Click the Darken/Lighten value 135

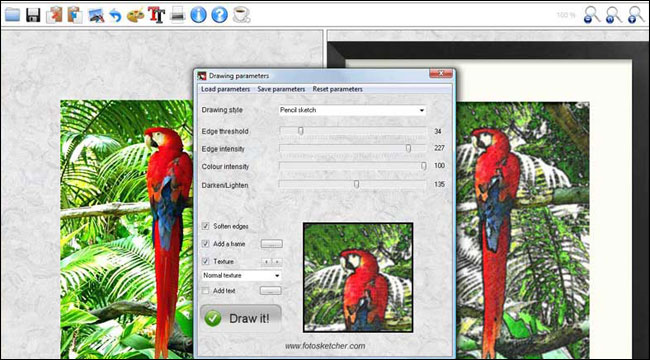[x=439, y=184]
